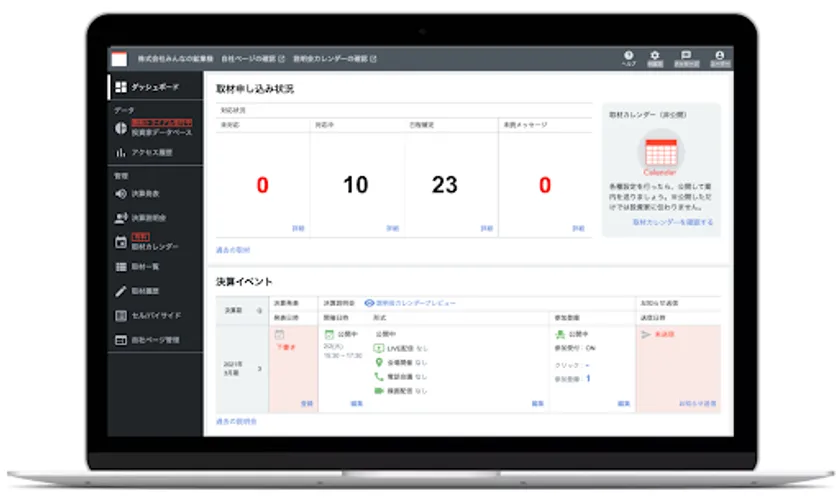Click the red Calendar illustration icon
This screenshot has height=499, width=840.
[x=661, y=153]
